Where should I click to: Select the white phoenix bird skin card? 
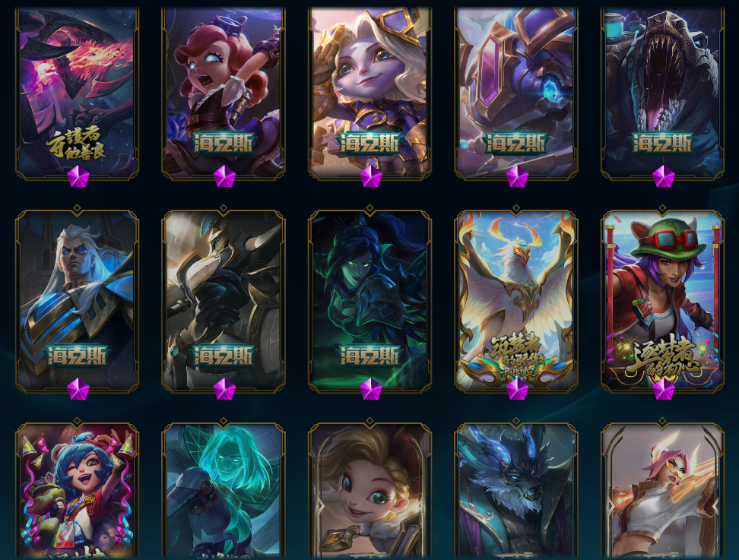click(x=516, y=300)
